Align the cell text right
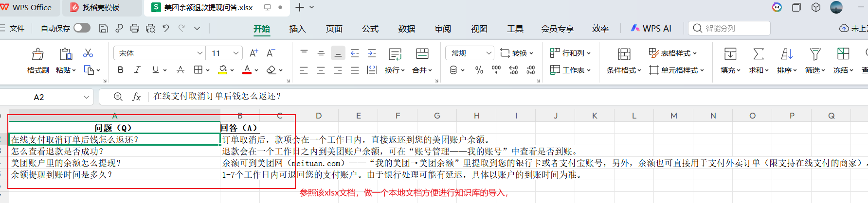This screenshot has width=868, height=203. point(338,70)
